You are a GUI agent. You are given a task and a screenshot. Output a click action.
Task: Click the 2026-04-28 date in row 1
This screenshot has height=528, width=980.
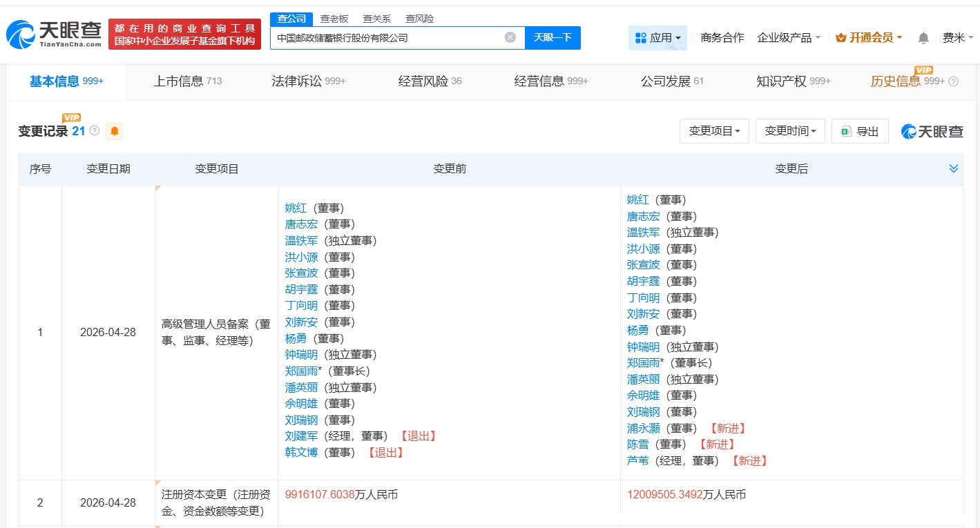pyautogui.click(x=108, y=332)
